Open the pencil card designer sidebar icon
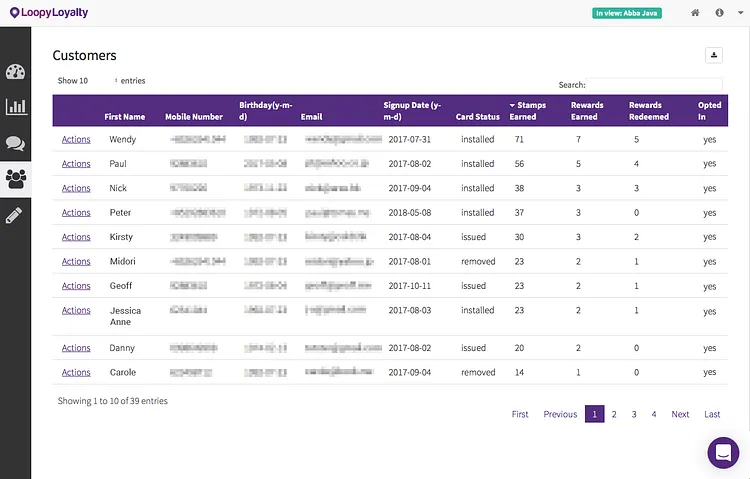Viewport: 750px width, 479px height. click(x=14, y=215)
